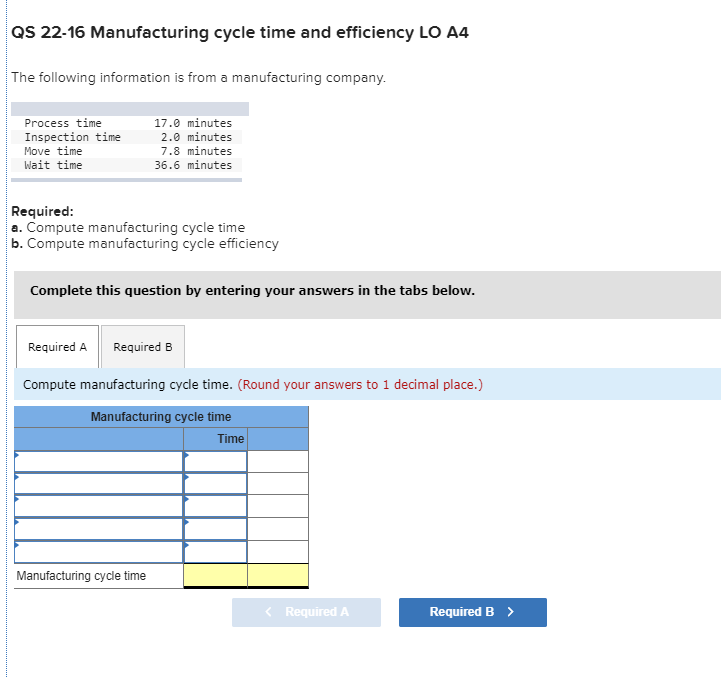The image size is (721, 678).
Task: Click the Move time row label
Action: pos(53,151)
